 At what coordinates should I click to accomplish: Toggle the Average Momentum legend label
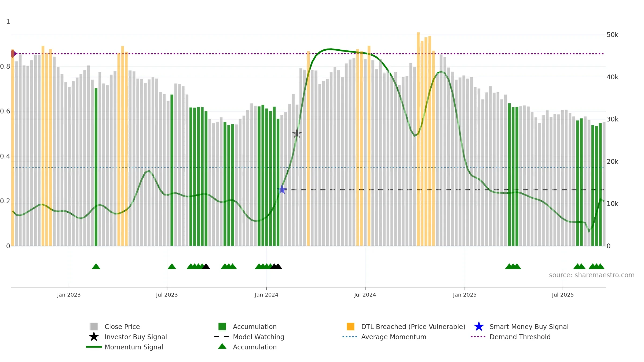click(394, 337)
